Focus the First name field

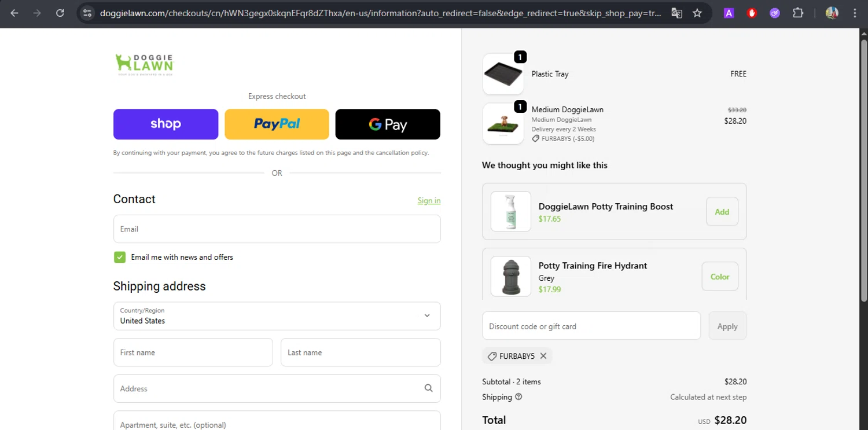click(193, 352)
